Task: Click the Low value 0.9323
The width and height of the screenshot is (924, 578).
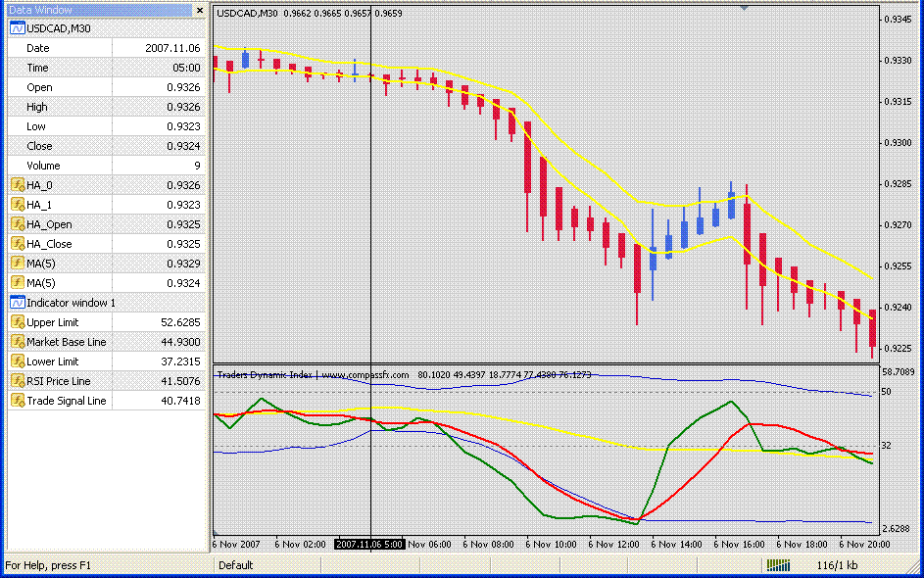Action: [183, 126]
